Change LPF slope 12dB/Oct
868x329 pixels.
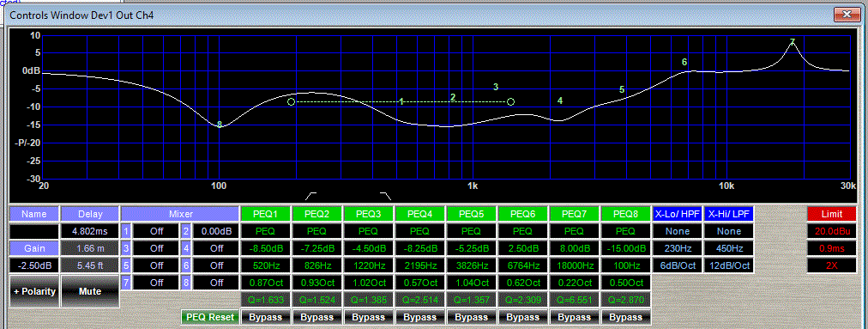click(729, 265)
